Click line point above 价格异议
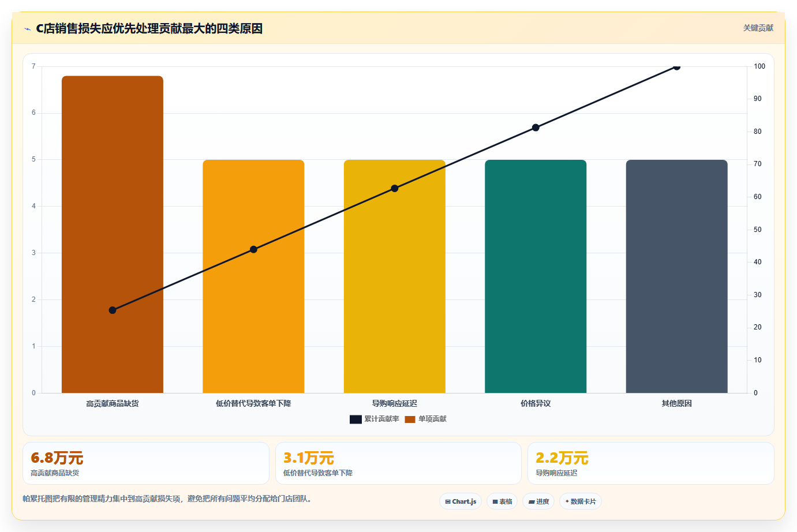Image resolution: width=797 pixels, height=532 pixels. coord(536,128)
